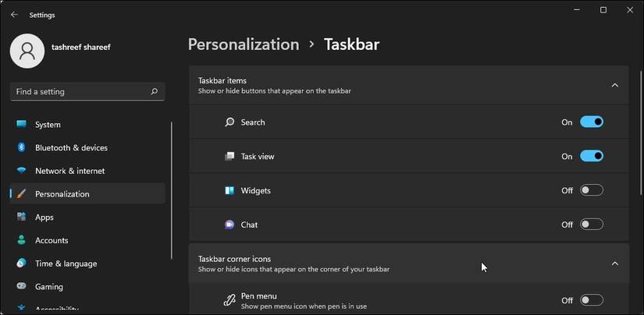Click the main content vertical scrollbar
This screenshot has height=315, width=644.
[640, 133]
